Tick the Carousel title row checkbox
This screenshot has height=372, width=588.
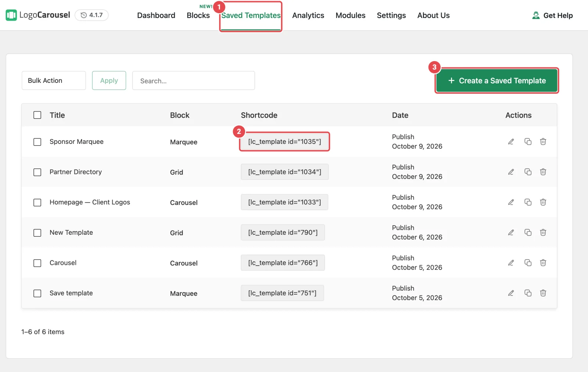click(37, 263)
